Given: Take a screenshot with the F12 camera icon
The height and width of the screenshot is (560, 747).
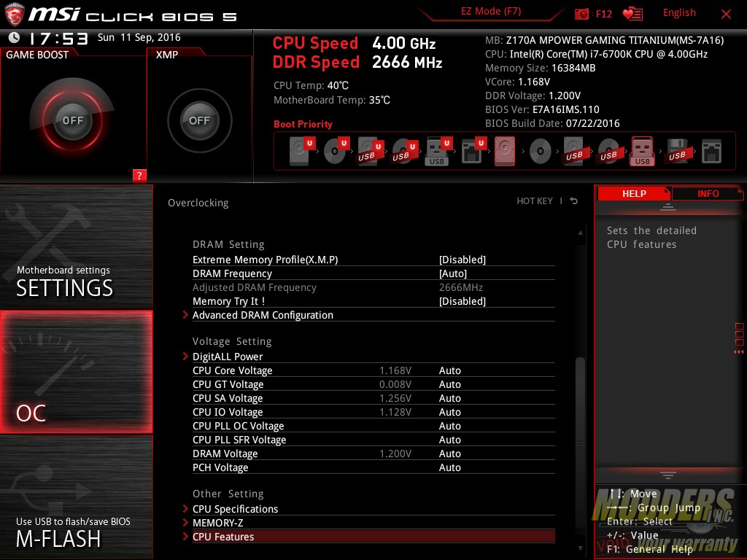Looking at the screenshot, I should coord(581,14).
